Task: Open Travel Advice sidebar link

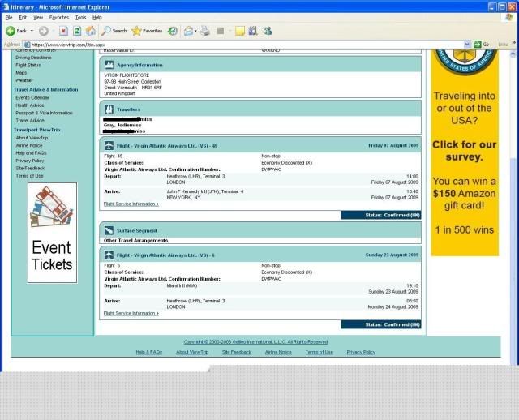Action: point(30,121)
